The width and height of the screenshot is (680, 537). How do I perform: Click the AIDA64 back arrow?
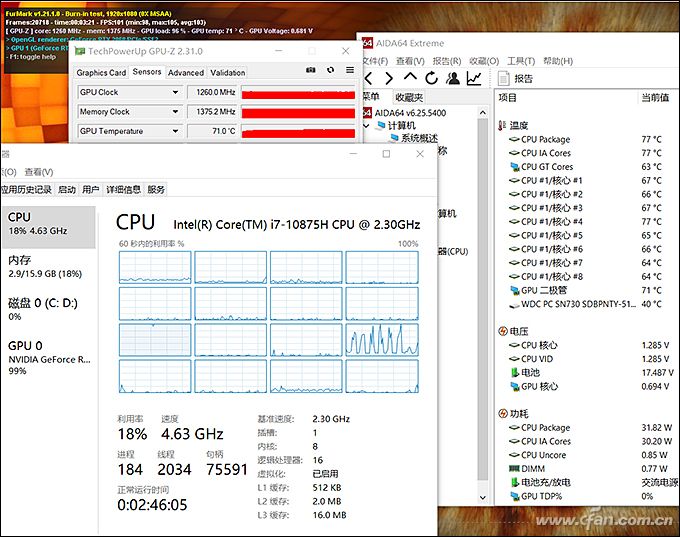tap(369, 79)
